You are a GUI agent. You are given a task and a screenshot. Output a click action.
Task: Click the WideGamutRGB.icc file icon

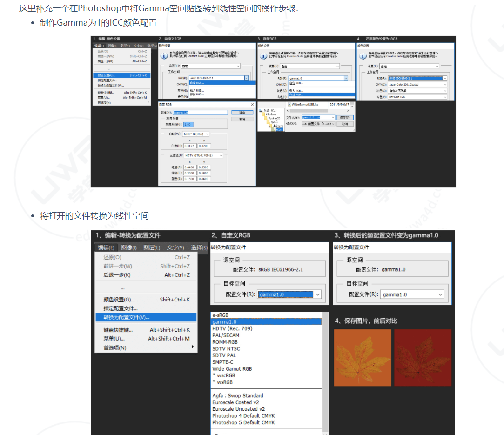pyautogui.click(x=289, y=104)
